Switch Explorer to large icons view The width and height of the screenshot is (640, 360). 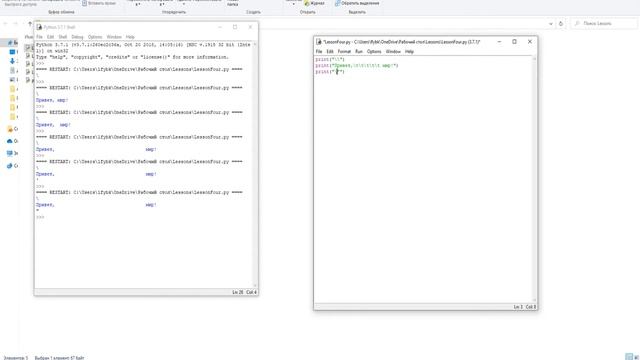pos(636,357)
